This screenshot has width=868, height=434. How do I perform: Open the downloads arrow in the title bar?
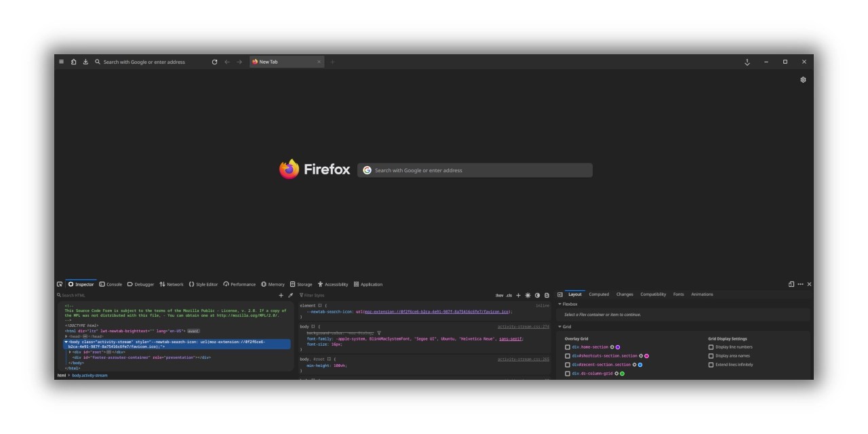(x=747, y=62)
